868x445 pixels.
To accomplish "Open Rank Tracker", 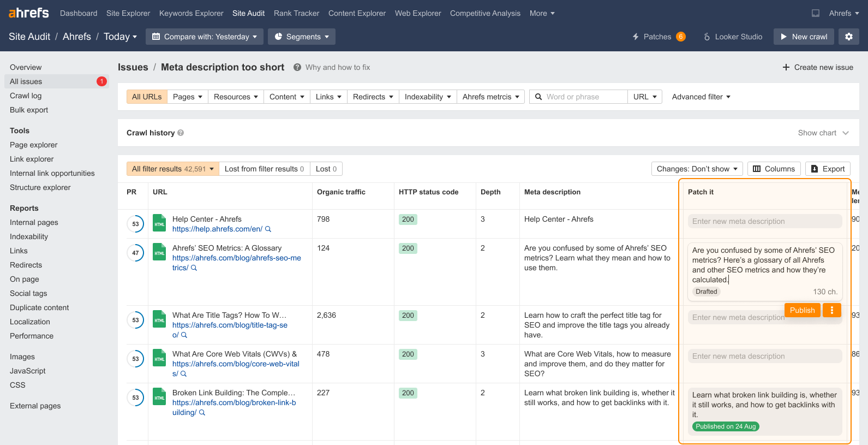I will point(297,13).
